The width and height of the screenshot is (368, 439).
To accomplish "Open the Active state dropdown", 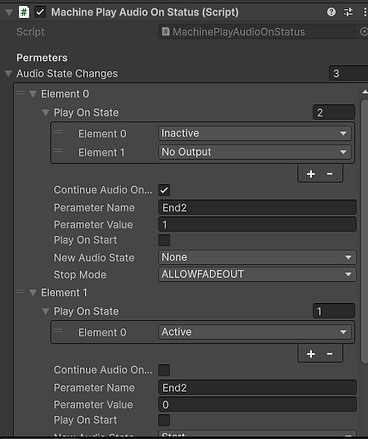I will [x=255, y=332].
